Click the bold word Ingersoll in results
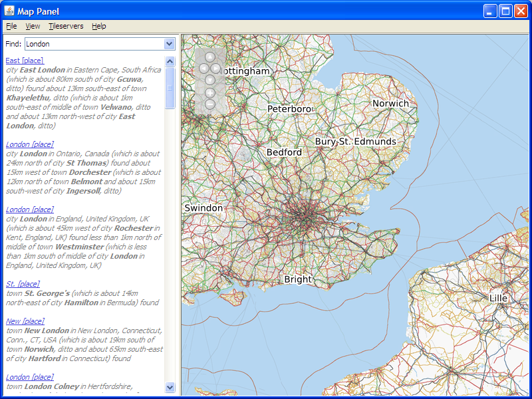 point(83,191)
